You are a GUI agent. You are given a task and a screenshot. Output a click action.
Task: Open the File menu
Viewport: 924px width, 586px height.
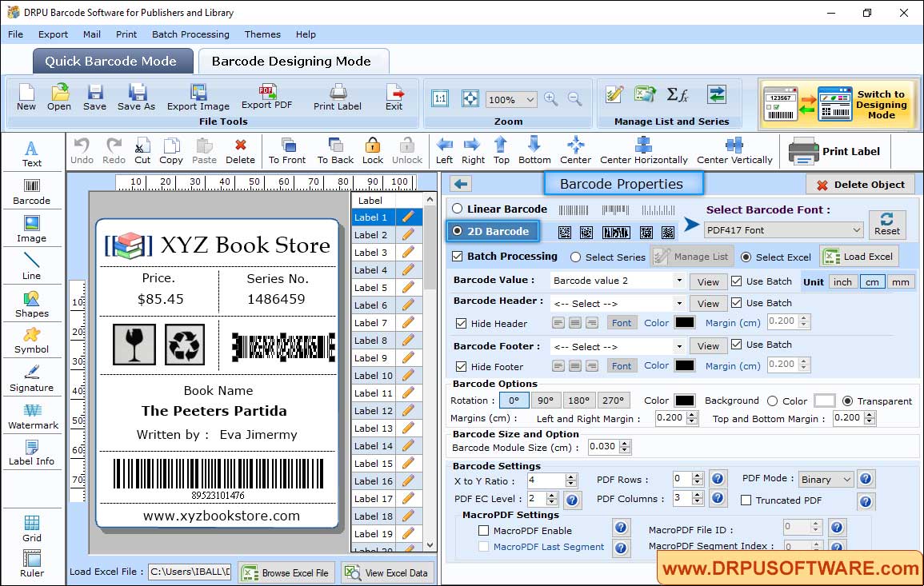point(15,34)
